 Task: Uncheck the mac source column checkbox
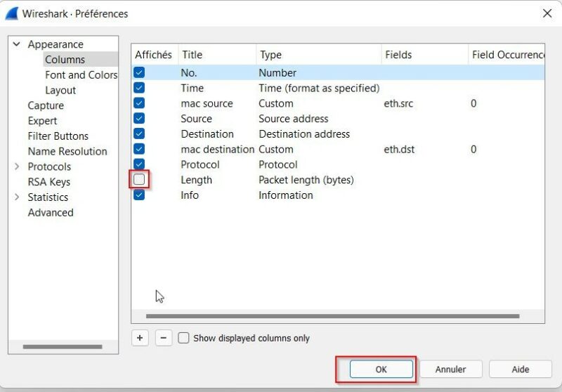(139, 103)
